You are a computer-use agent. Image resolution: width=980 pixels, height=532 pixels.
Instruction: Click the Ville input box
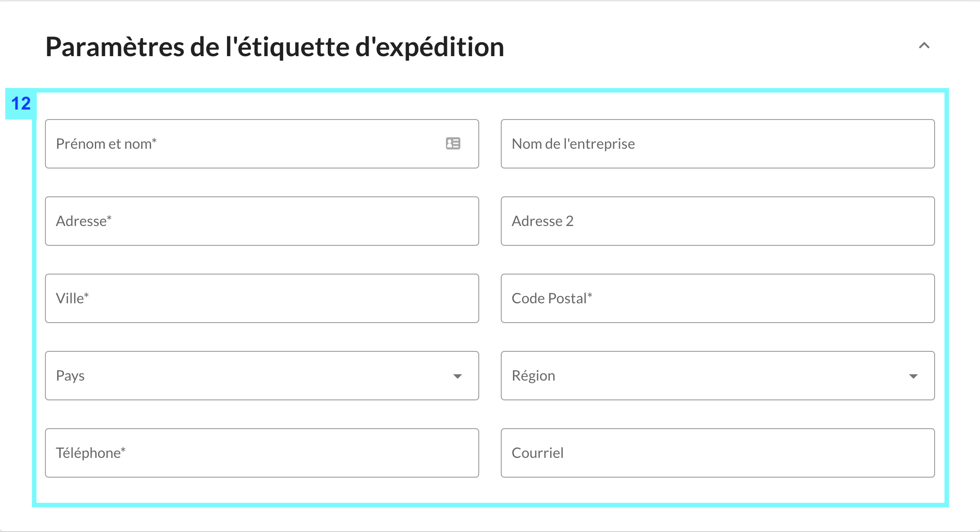coord(262,298)
